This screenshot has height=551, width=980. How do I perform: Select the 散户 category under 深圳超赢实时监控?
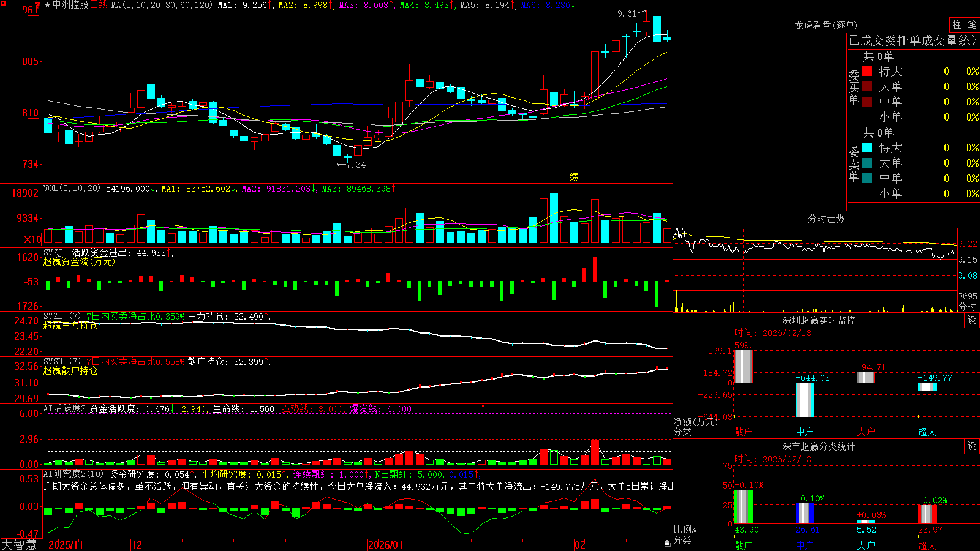pyautogui.click(x=743, y=432)
